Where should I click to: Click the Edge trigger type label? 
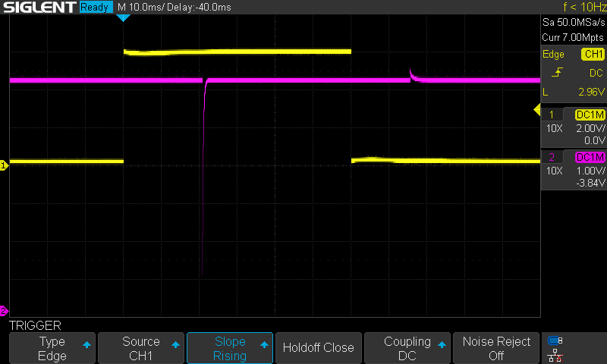553,54
